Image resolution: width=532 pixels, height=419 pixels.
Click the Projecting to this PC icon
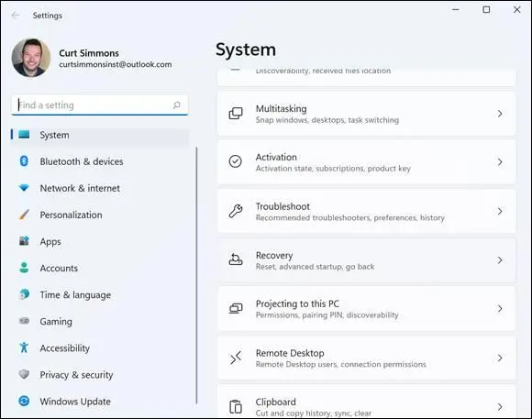coord(236,308)
